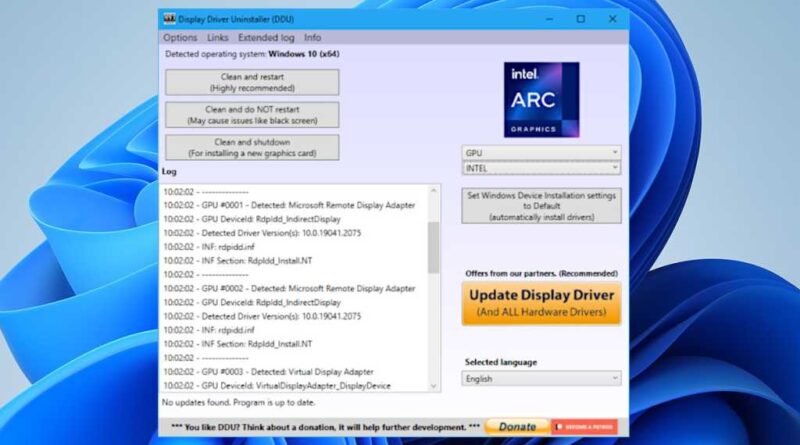Click the log scrollbar down arrow
Image resolution: width=800 pixels, height=445 pixels.
click(x=434, y=386)
